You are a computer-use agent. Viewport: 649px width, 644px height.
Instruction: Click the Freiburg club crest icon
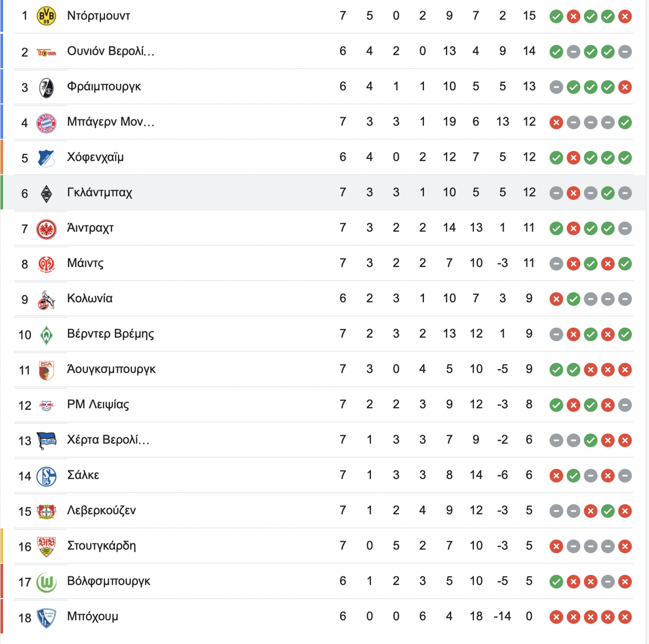click(x=47, y=87)
